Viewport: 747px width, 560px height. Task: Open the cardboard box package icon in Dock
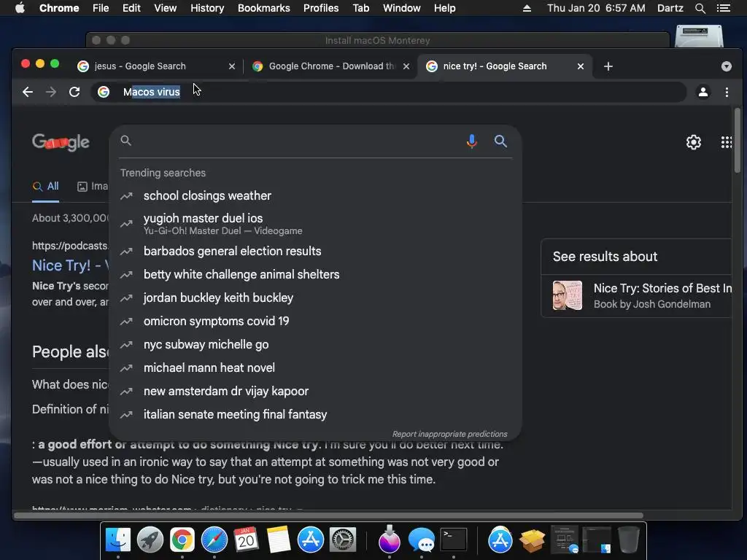click(532, 540)
